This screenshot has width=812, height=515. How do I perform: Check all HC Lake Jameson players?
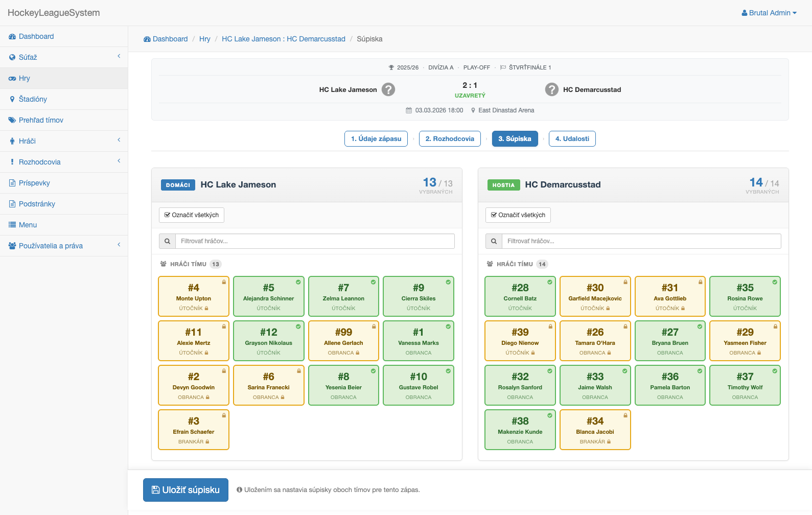[192, 215]
